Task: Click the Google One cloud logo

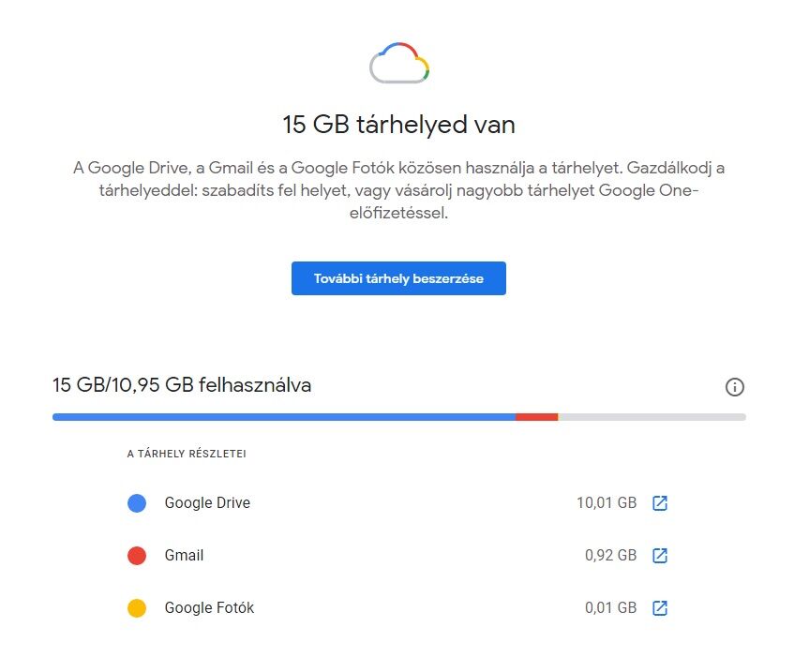Action: point(399,65)
